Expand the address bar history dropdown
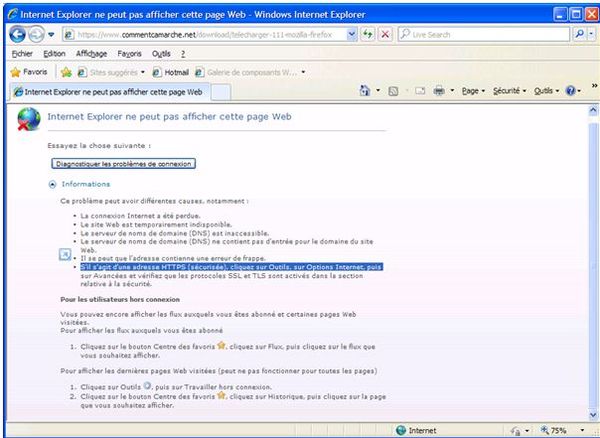600x438 pixels. tap(352, 35)
